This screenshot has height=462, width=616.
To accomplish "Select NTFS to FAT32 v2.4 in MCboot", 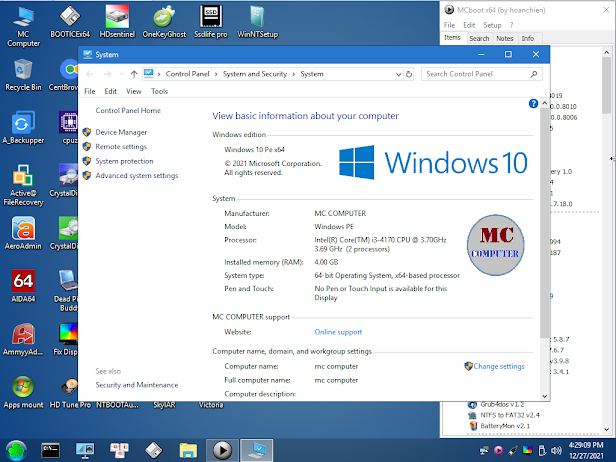I will (x=510, y=415).
